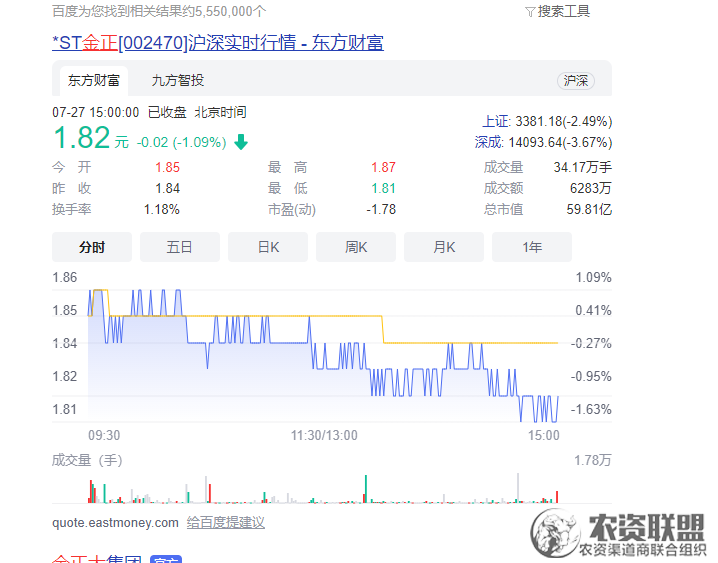Select the 分时 chart tab
The image size is (718, 563).
[92, 247]
